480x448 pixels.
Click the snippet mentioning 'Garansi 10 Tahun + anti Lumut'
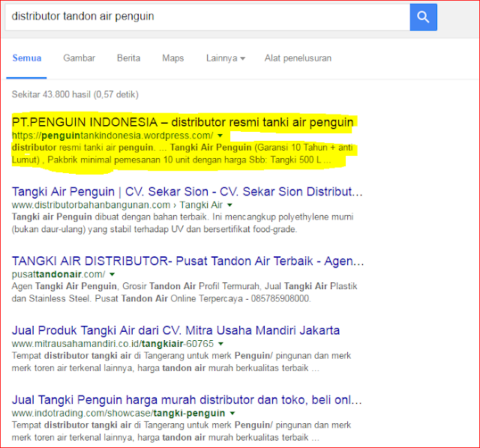182,154
